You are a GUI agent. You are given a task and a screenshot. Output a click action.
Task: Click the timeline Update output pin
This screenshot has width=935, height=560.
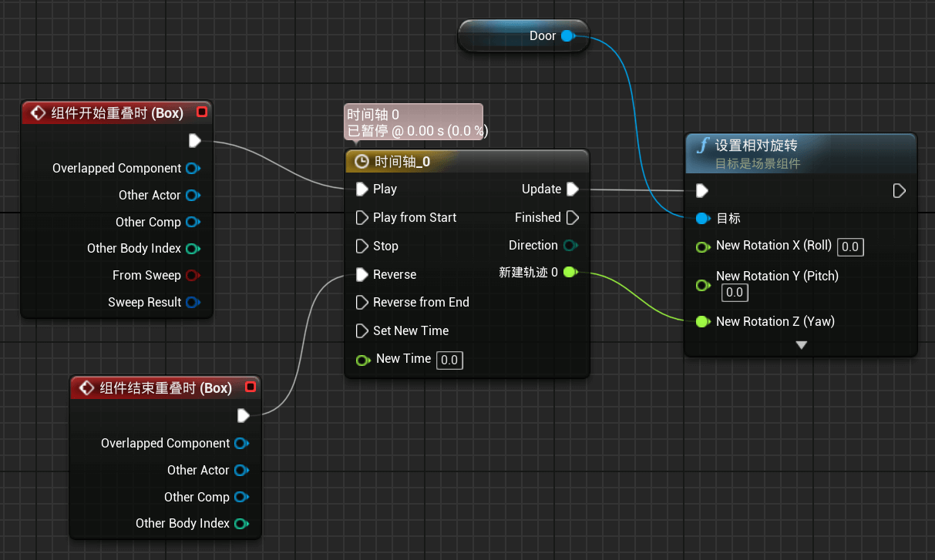(573, 189)
